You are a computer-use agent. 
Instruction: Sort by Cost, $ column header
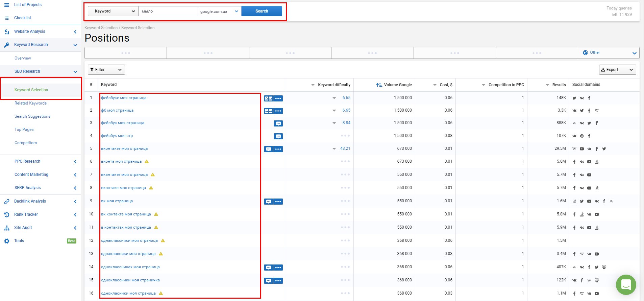coord(443,85)
